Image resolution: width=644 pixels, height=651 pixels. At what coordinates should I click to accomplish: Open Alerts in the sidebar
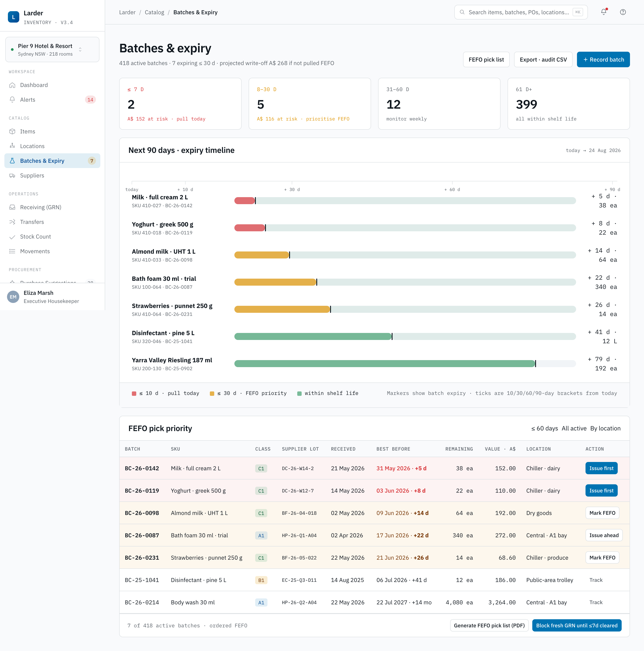coord(52,100)
